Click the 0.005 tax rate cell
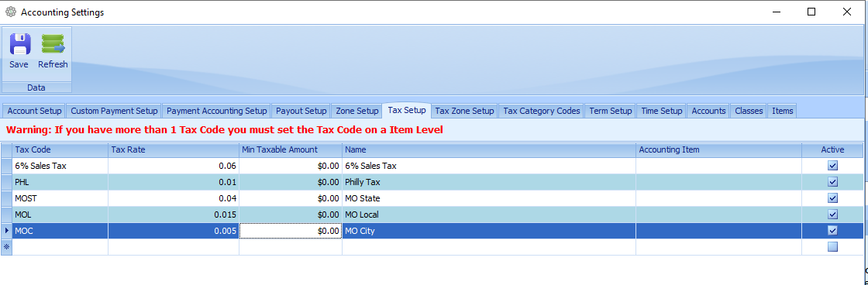 pyautogui.click(x=174, y=230)
